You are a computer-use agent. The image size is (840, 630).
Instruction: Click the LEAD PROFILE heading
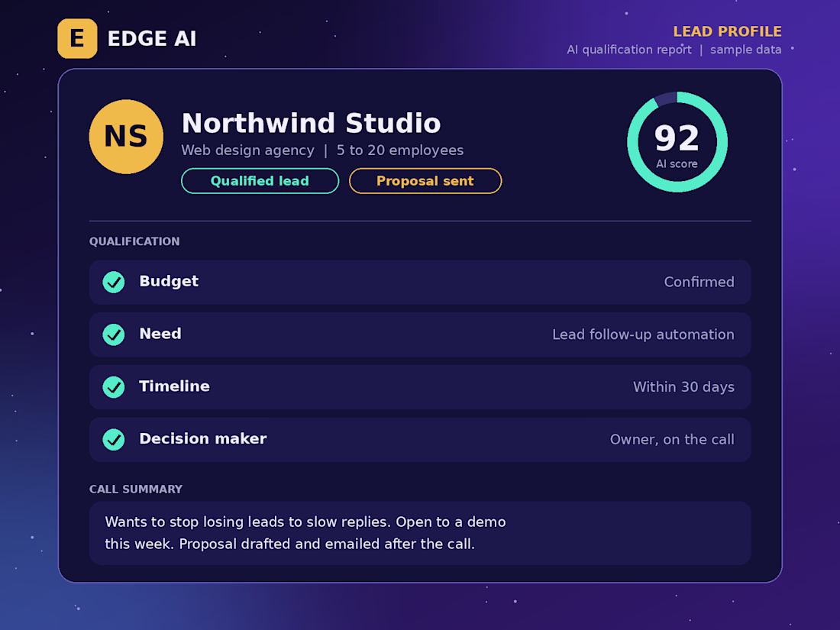coord(727,31)
